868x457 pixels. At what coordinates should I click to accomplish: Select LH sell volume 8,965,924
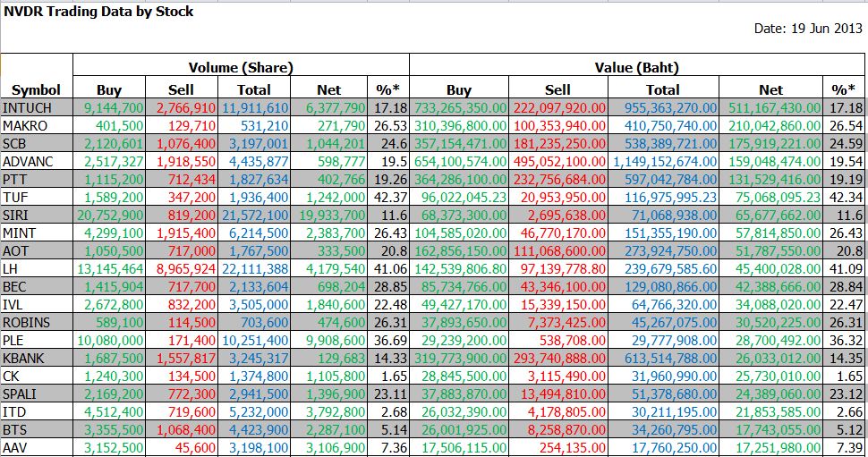(182, 269)
